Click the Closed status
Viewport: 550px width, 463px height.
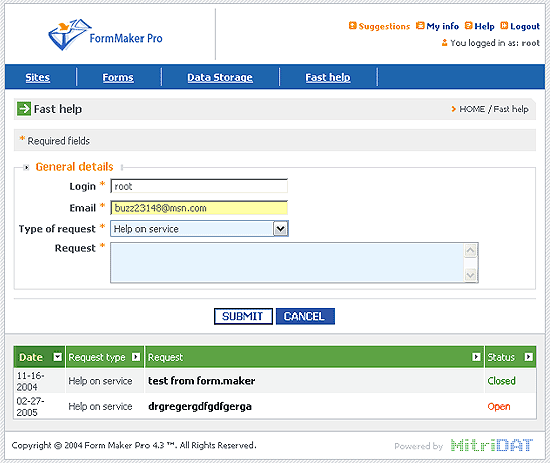(501, 381)
